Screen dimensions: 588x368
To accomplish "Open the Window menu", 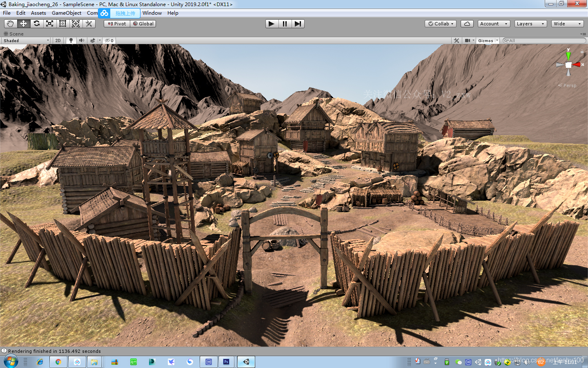I will (152, 13).
